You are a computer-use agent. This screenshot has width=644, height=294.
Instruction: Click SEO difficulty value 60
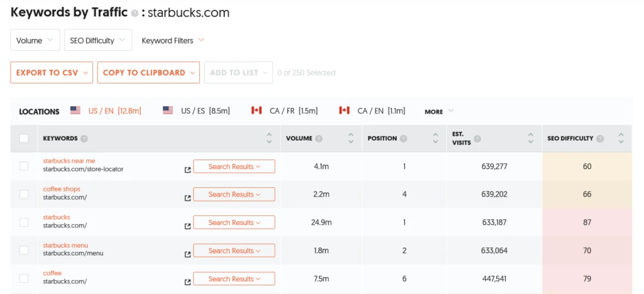587,166
